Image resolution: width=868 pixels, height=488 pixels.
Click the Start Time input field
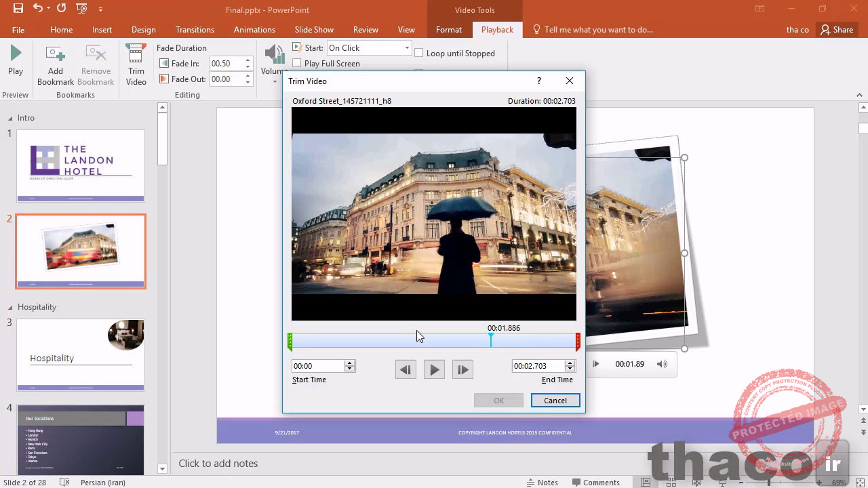pyautogui.click(x=318, y=366)
